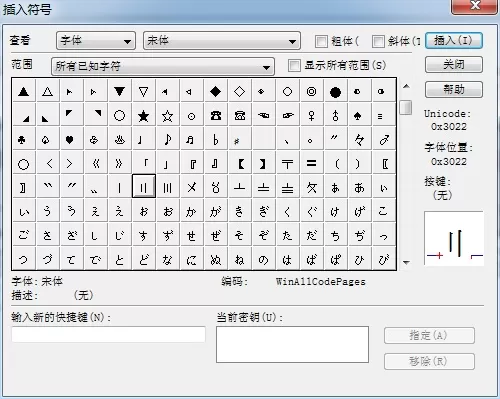Select the hiragana の character

pyautogui.click(x=264, y=259)
